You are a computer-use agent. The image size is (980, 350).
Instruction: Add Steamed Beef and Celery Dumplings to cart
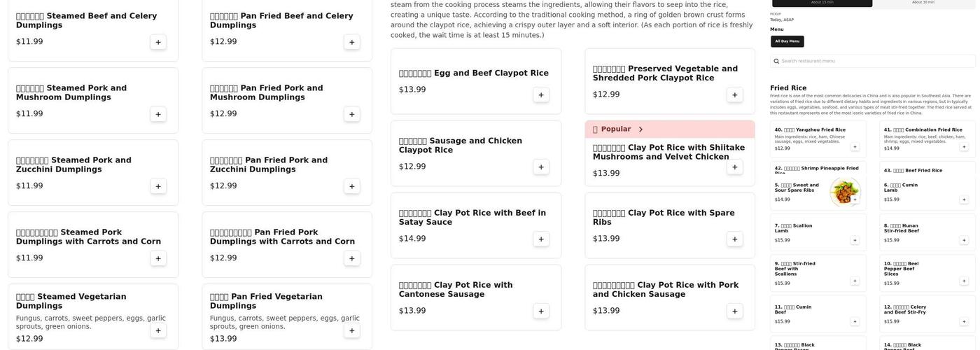(x=158, y=42)
